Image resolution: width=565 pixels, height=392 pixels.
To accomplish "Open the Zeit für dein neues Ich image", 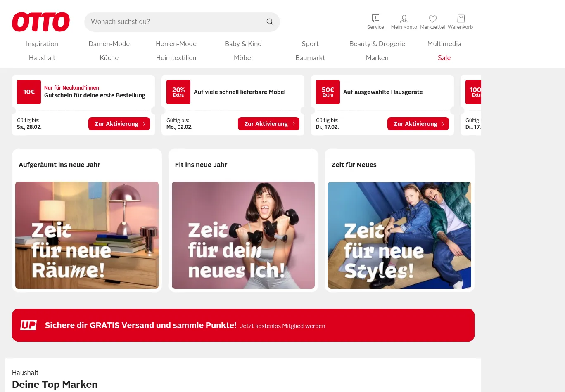I will 243,235.
